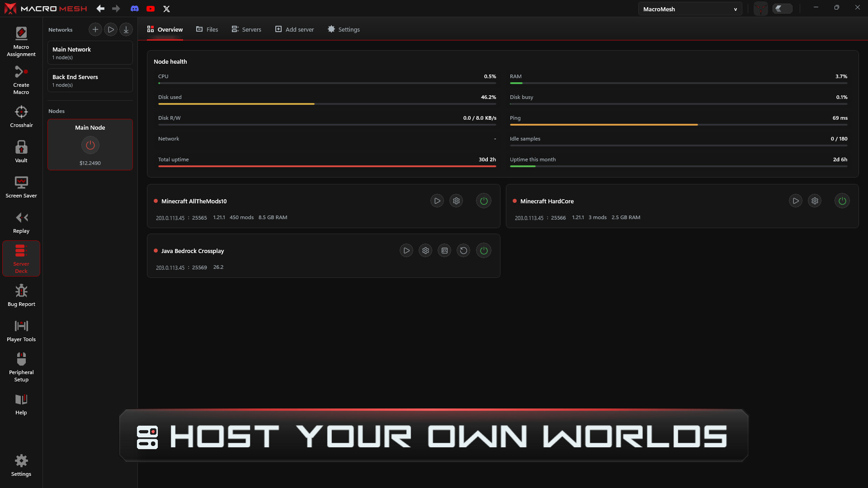Toggle the Main Node power button
The width and height of the screenshot is (868, 488).
coord(90,145)
